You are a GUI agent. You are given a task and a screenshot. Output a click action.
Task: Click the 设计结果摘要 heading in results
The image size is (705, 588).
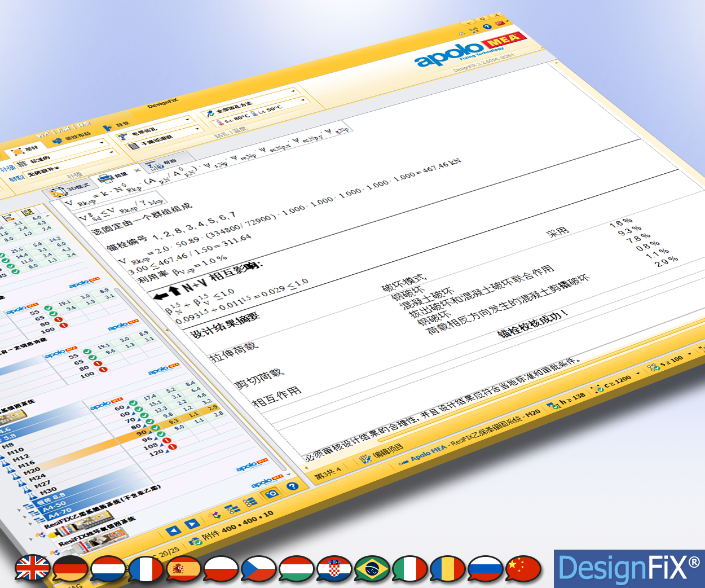click(x=225, y=325)
